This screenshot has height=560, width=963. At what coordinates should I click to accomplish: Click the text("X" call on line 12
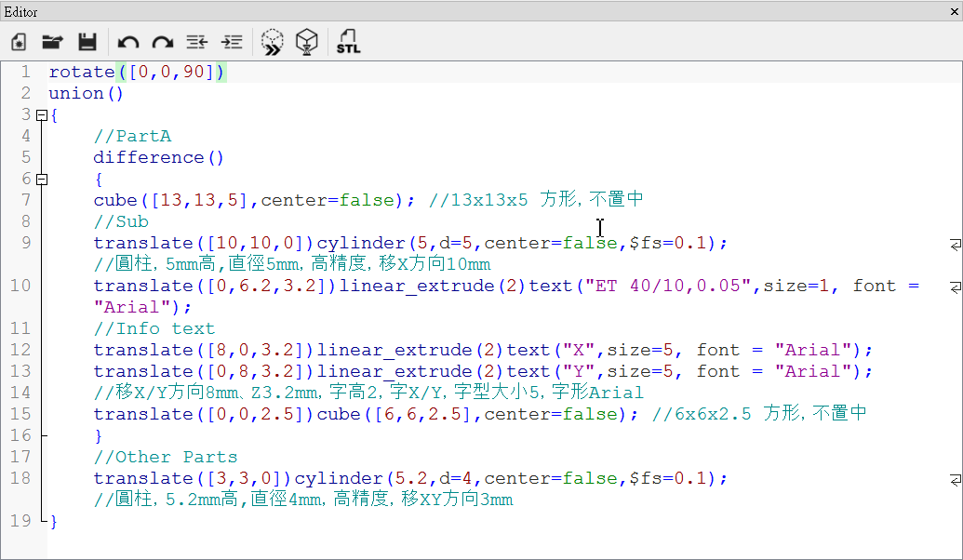point(551,350)
